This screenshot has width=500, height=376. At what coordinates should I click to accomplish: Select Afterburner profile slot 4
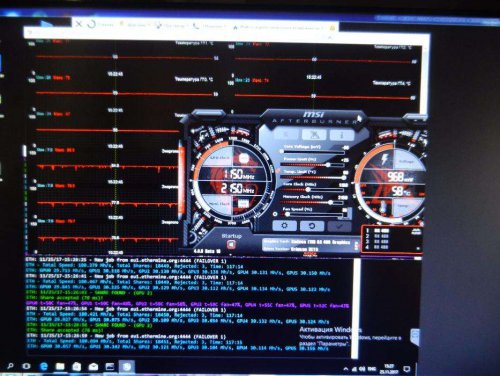pos(377,247)
